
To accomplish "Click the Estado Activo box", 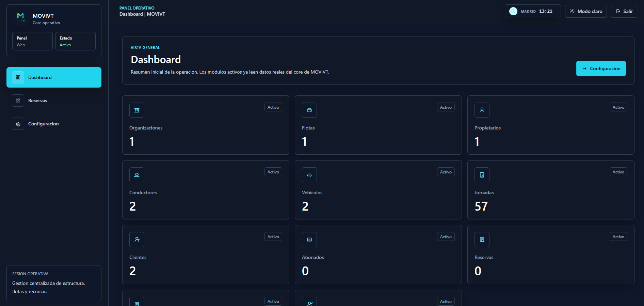I will pyautogui.click(x=76, y=41).
